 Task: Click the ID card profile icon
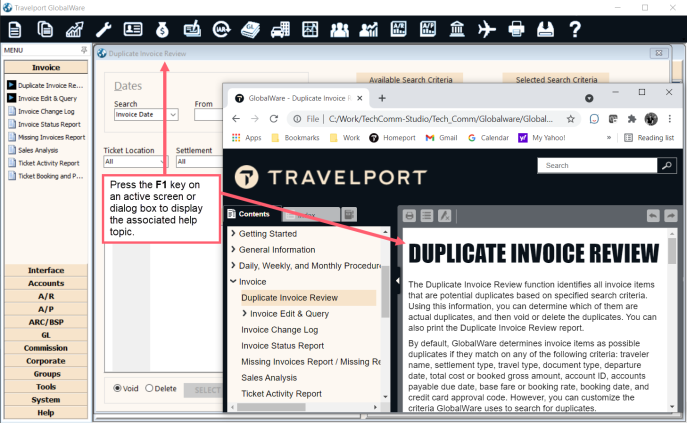tap(133, 29)
